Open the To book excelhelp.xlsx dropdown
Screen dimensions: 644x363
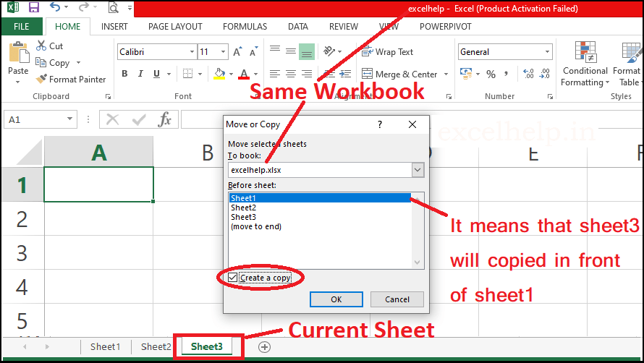tap(418, 170)
